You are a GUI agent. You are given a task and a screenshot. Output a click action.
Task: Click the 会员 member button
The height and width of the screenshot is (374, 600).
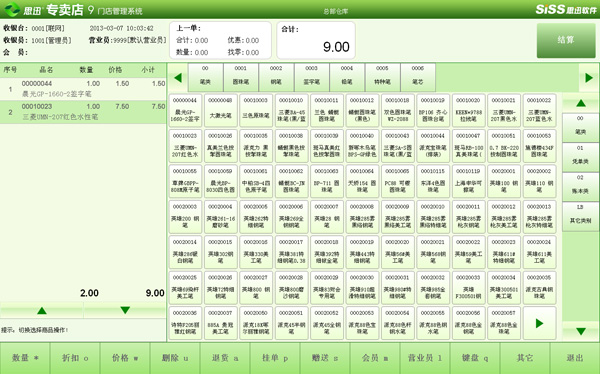point(375,358)
